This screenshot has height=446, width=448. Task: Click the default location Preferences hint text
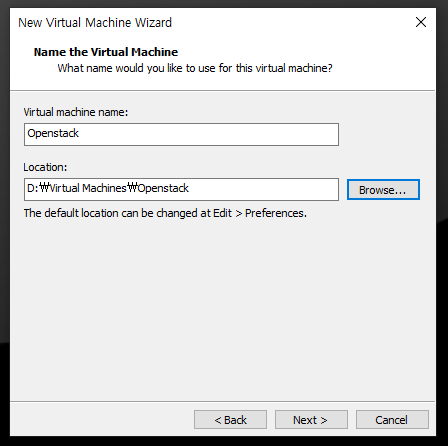point(165,213)
